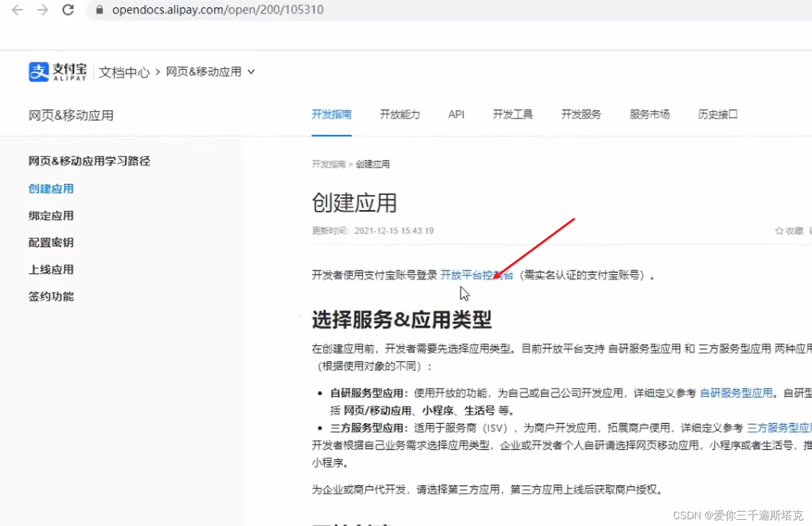The width and height of the screenshot is (812, 526).
Task: Open the 开发服务 tab
Action: 581,114
